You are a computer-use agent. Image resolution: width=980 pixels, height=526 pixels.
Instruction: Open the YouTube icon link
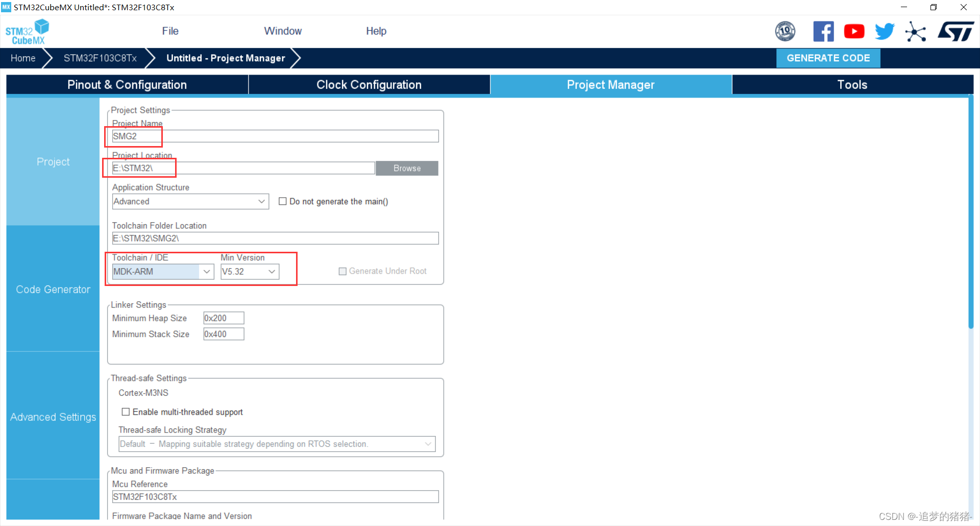(x=854, y=32)
